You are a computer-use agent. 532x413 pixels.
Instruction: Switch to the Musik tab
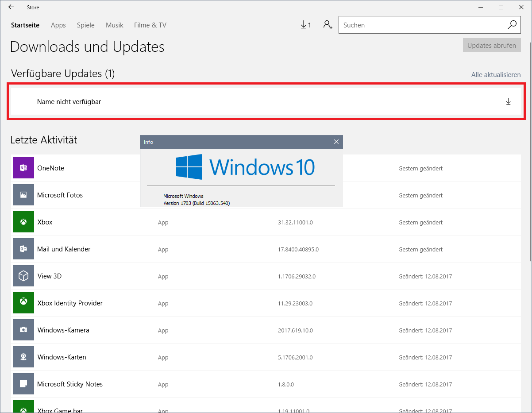(115, 25)
